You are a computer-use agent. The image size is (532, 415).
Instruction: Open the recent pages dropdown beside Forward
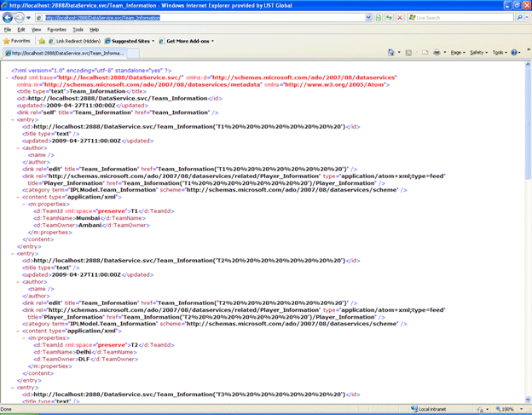click(x=28, y=18)
